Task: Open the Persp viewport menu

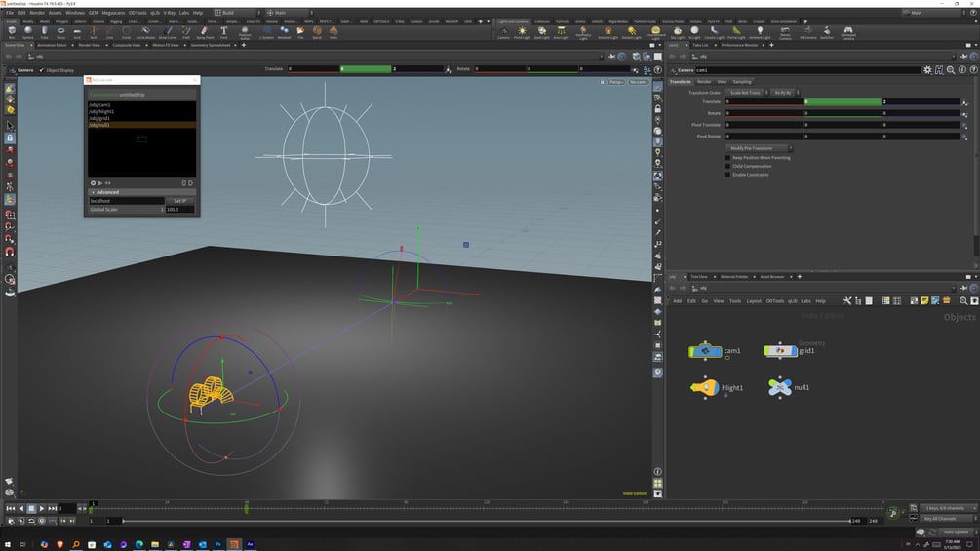Action: (615, 82)
